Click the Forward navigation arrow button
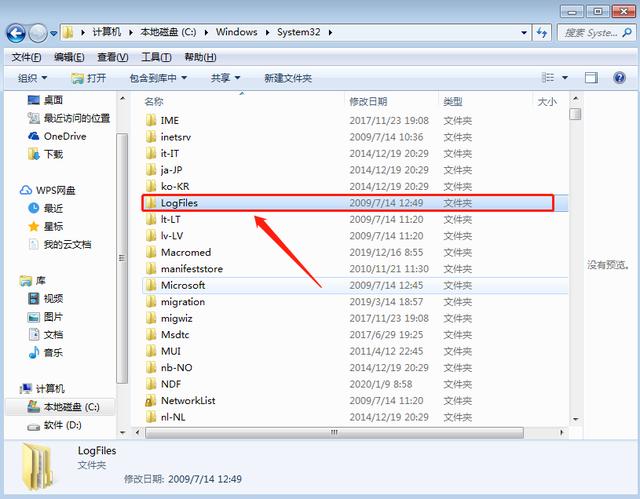Image resolution: width=640 pixels, height=499 pixels. tap(38, 33)
